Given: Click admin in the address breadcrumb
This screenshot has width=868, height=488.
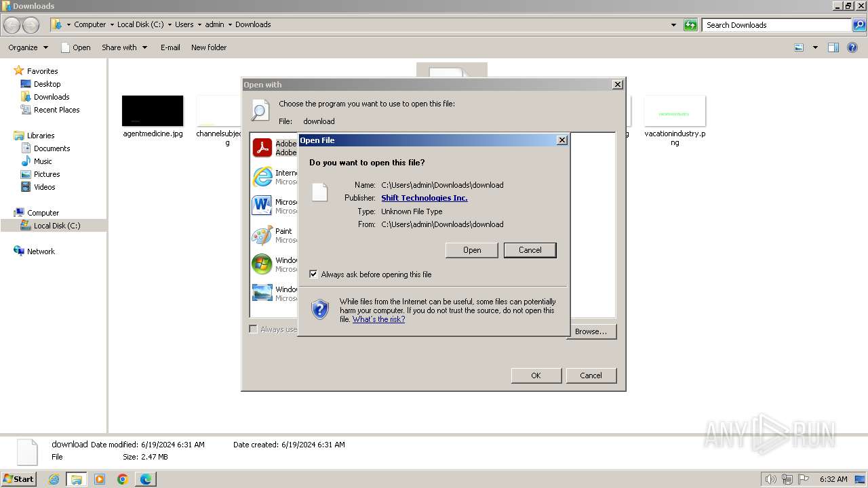Looking at the screenshot, I should click(x=214, y=24).
